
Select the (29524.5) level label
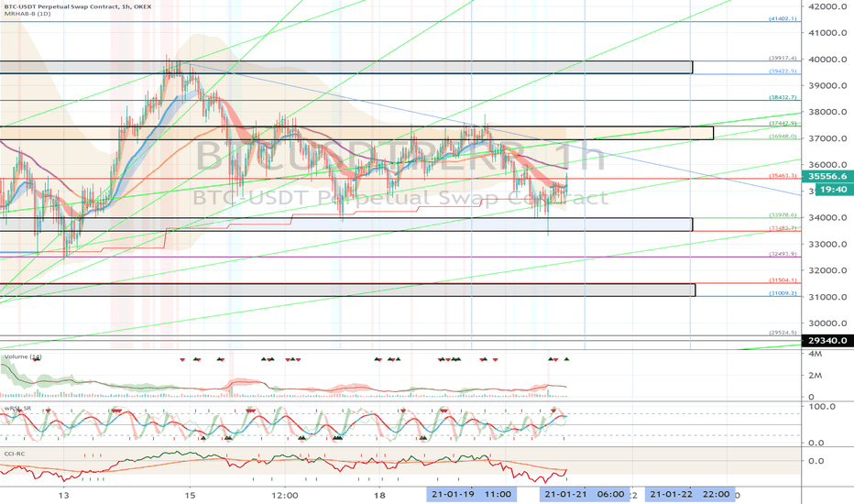[783, 333]
